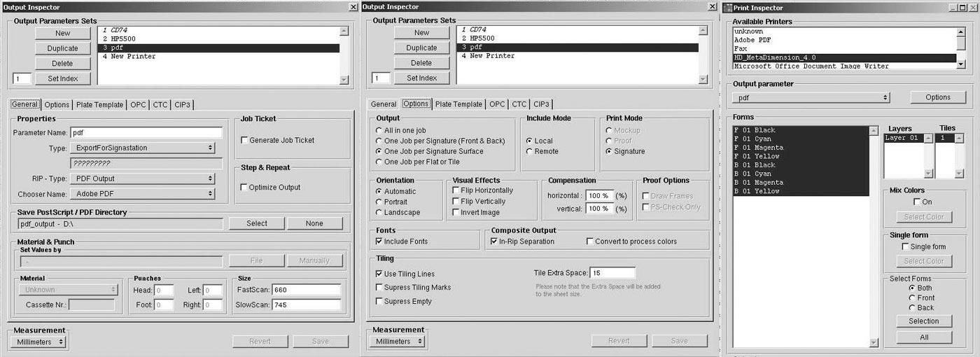
Task: Click Delete in left Output Inspector
Action: [x=62, y=63]
